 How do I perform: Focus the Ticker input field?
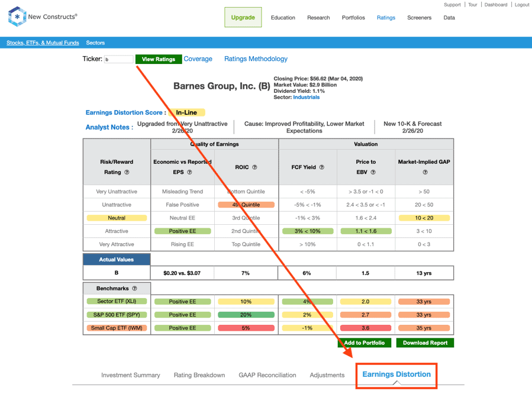119,59
